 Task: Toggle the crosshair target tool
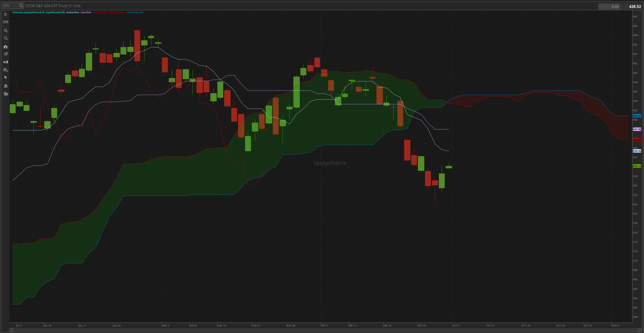point(5,54)
